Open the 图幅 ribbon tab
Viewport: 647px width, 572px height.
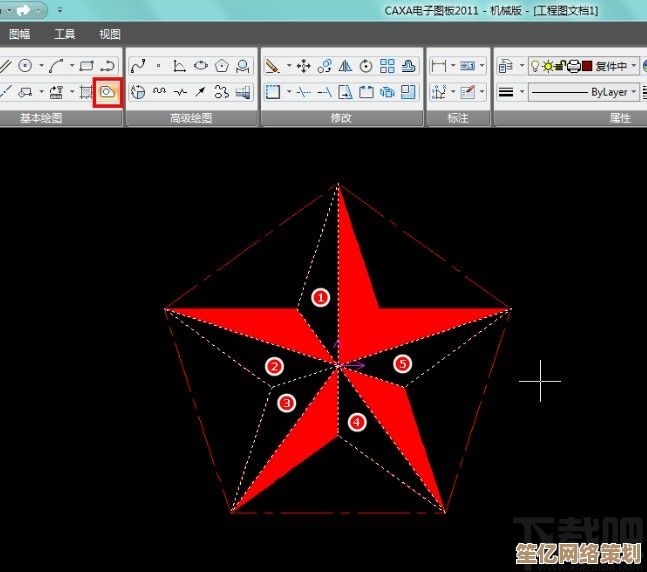click(x=19, y=34)
